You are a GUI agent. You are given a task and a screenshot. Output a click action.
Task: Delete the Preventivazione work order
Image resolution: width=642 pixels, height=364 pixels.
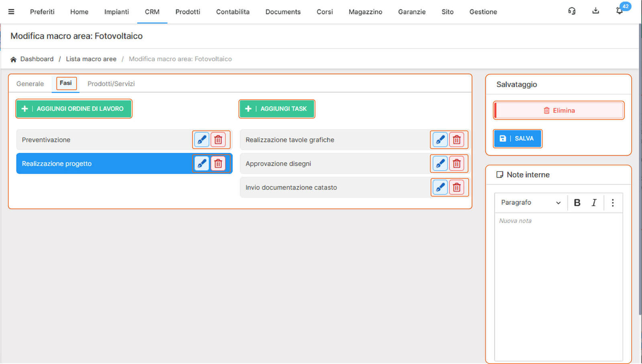pyautogui.click(x=218, y=140)
